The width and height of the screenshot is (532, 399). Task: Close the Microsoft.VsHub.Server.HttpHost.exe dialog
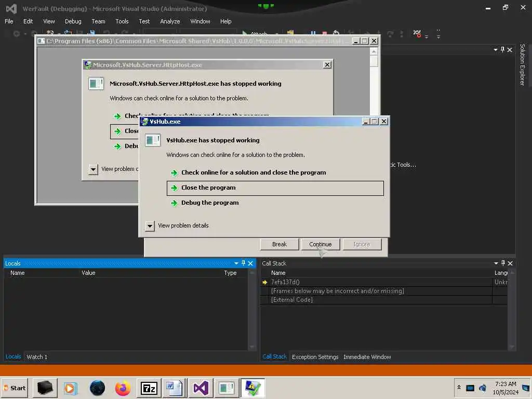coord(327,65)
